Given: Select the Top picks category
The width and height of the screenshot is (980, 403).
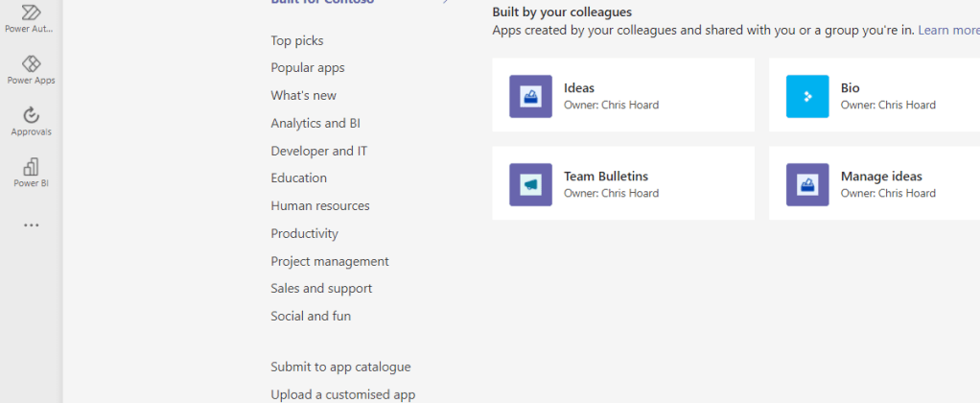Looking at the screenshot, I should point(297,40).
